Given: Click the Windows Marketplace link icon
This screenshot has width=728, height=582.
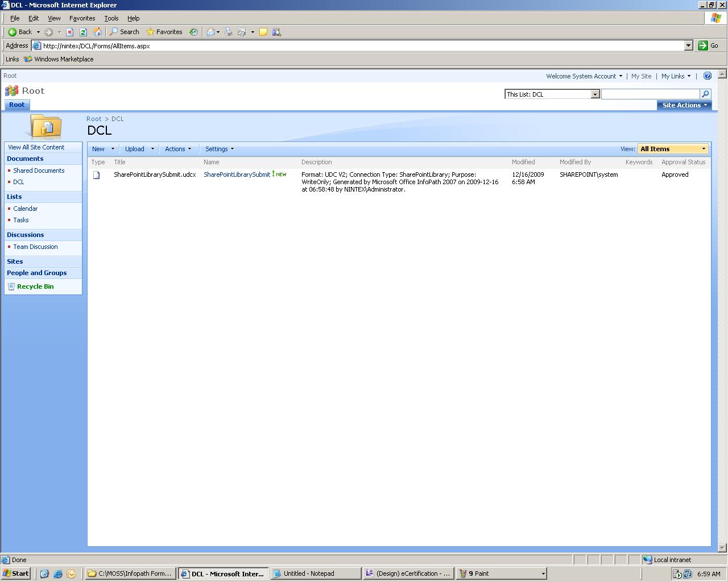Looking at the screenshot, I should pos(28,59).
